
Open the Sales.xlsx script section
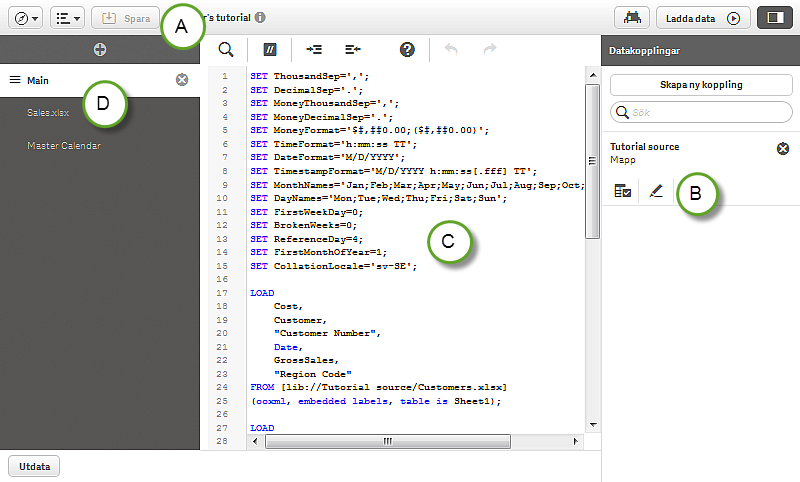click(48, 113)
